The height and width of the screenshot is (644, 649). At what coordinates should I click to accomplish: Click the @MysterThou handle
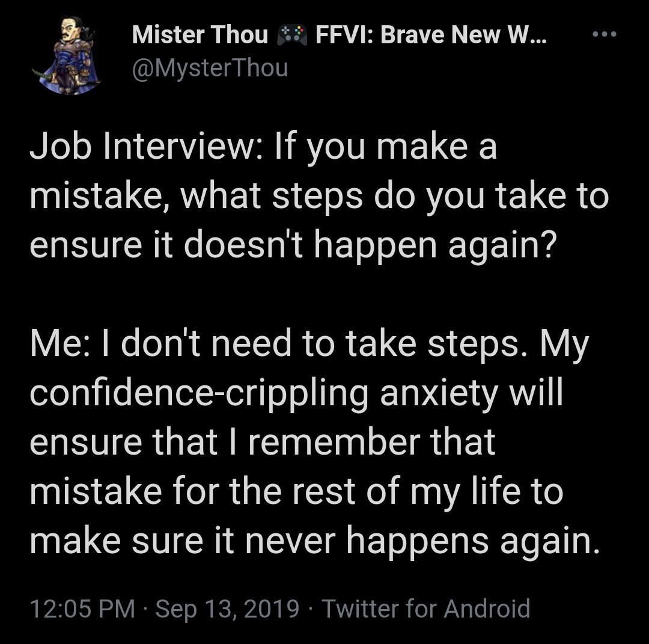pyautogui.click(x=210, y=68)
